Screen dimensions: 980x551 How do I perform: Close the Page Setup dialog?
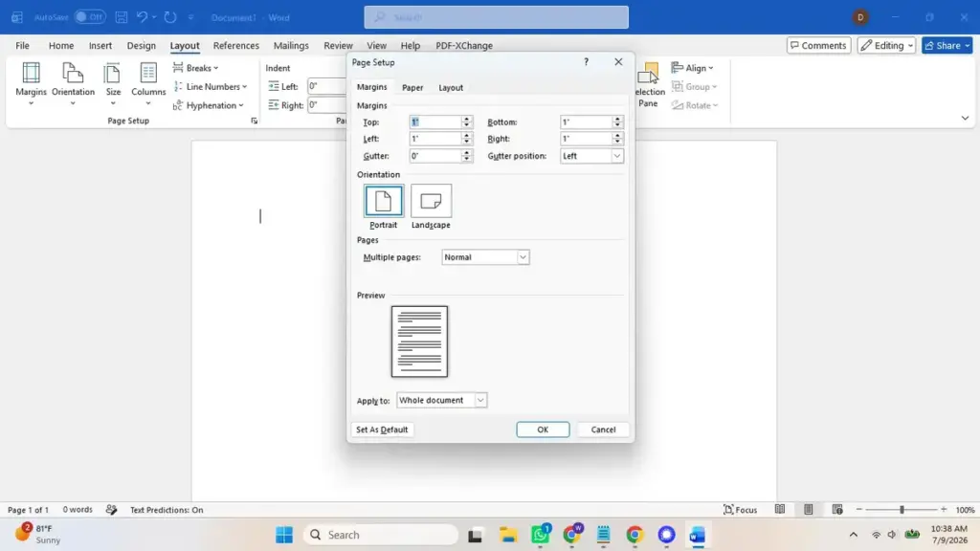point(618,62)
